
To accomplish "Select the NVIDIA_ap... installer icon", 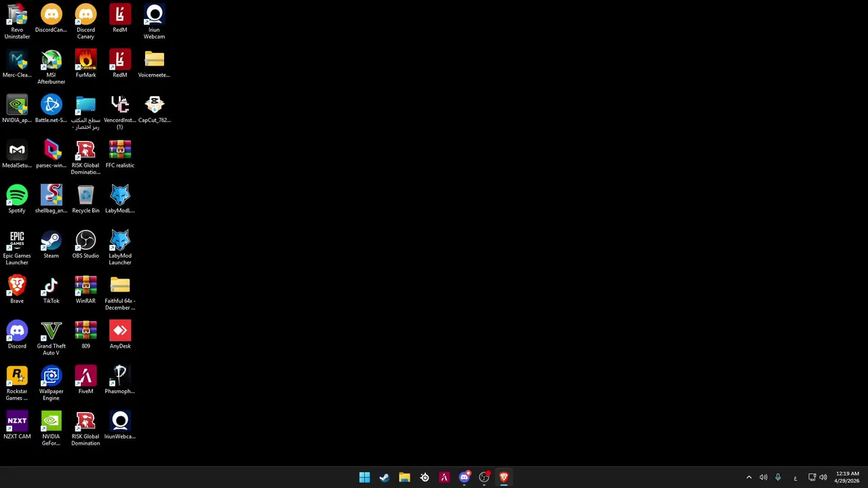I will [17, 109].
